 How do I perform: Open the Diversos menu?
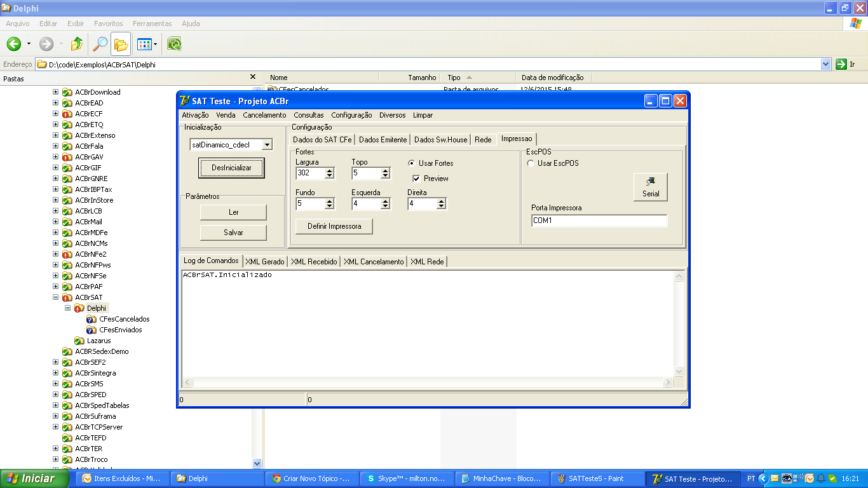point(393,115)
